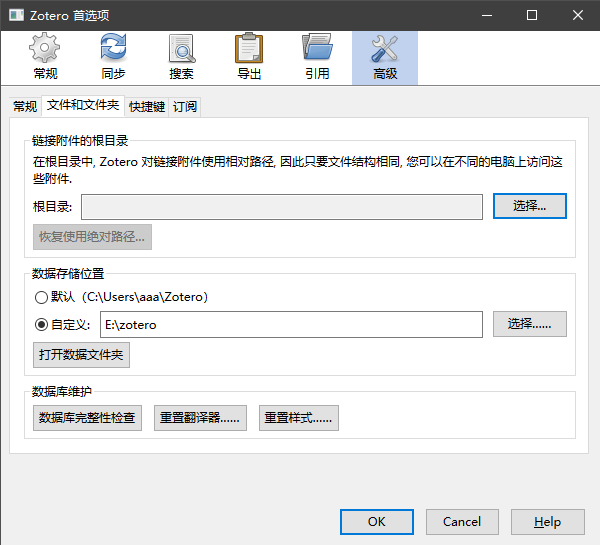Image resolution: width=600 pixels, height=545 pixels.
Task: Choose base directory with 选择... button
Action: pyautogui.click(x=530, y=206)
